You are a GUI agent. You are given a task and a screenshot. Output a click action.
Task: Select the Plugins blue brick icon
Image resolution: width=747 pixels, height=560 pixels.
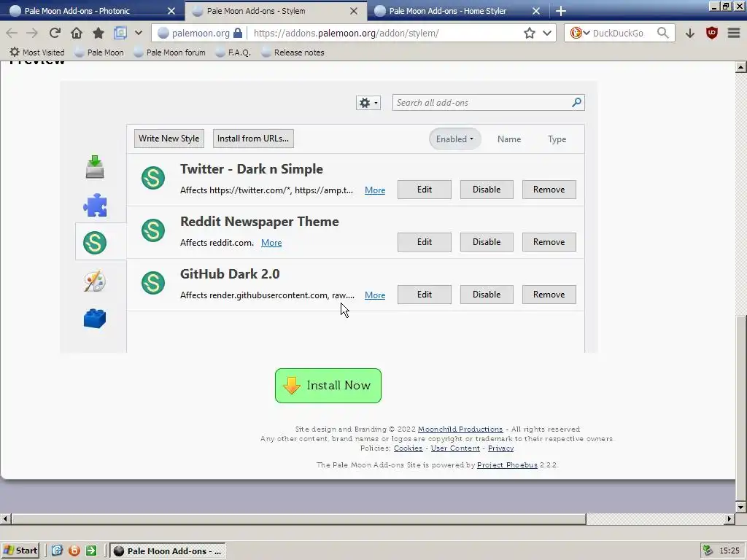click(x=95, y=319)
